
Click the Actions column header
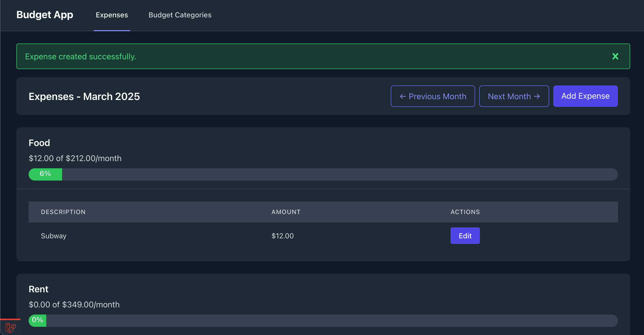tap(465, 212)
